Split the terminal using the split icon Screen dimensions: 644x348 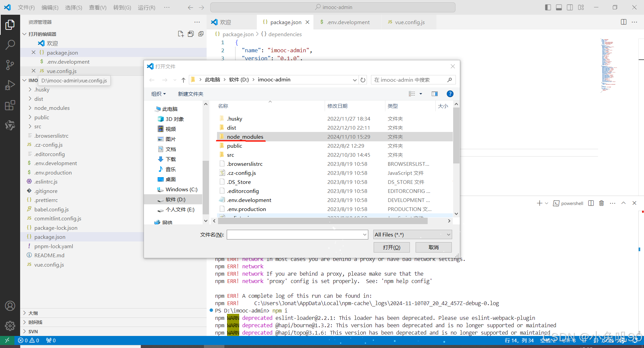[x=591, y=203]
